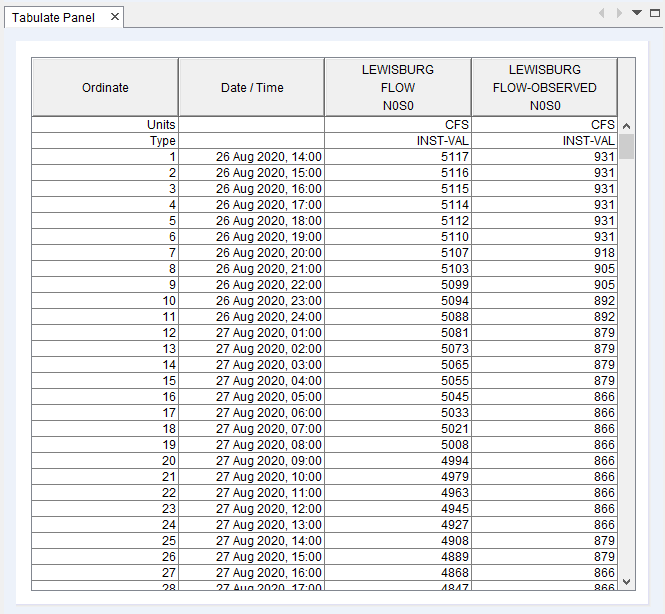Screen dimensions: 665x614
Task: Select flow value 5110
Action: tap(398, 237)
